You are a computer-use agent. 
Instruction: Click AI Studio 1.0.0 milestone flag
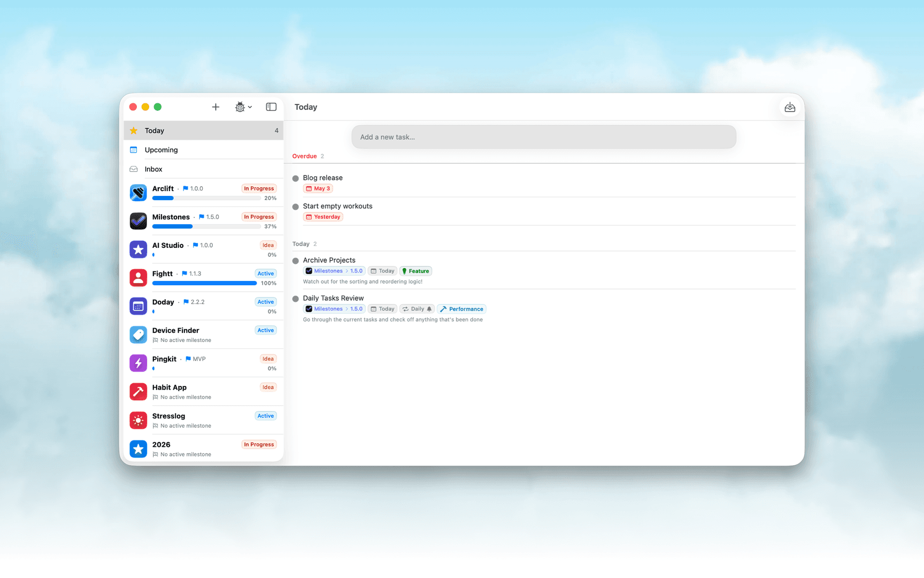pos(203,245)
